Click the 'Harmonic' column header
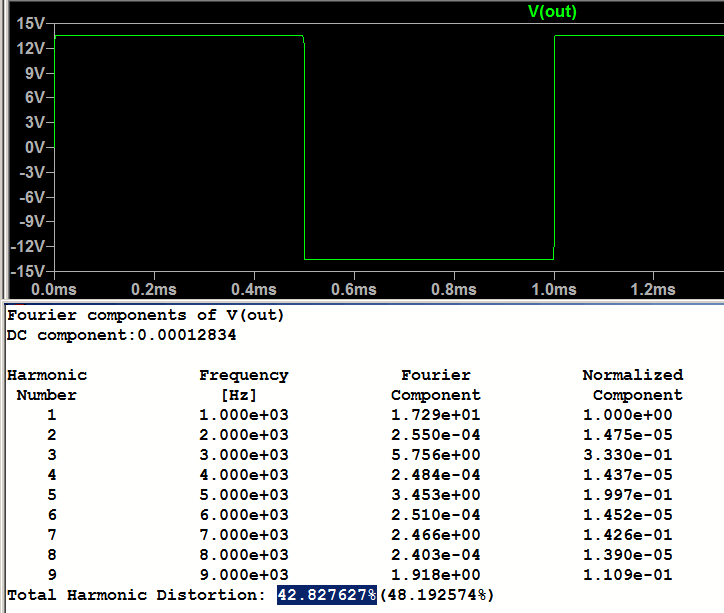The height and width of the screenshot is (613, 724). [47, 375]
